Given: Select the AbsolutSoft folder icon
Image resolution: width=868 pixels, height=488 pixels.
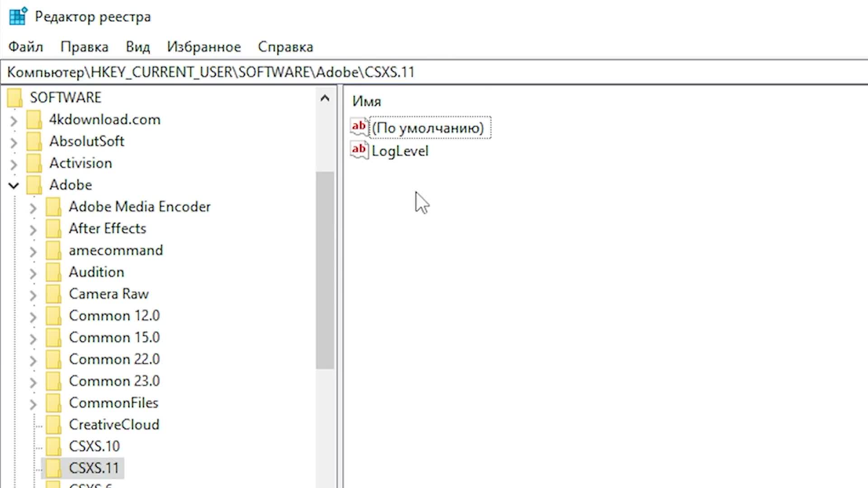Looking at the screenshot, I should coord(34,141).
